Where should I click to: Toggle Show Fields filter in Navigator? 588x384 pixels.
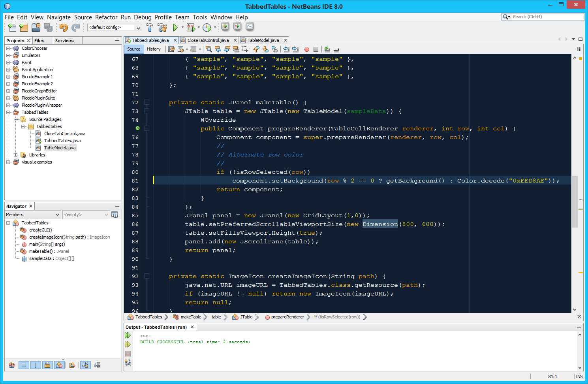(24, 365)
